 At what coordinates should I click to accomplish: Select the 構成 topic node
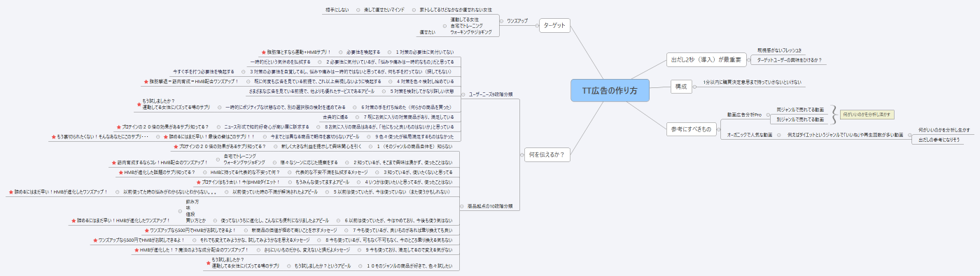682,87
